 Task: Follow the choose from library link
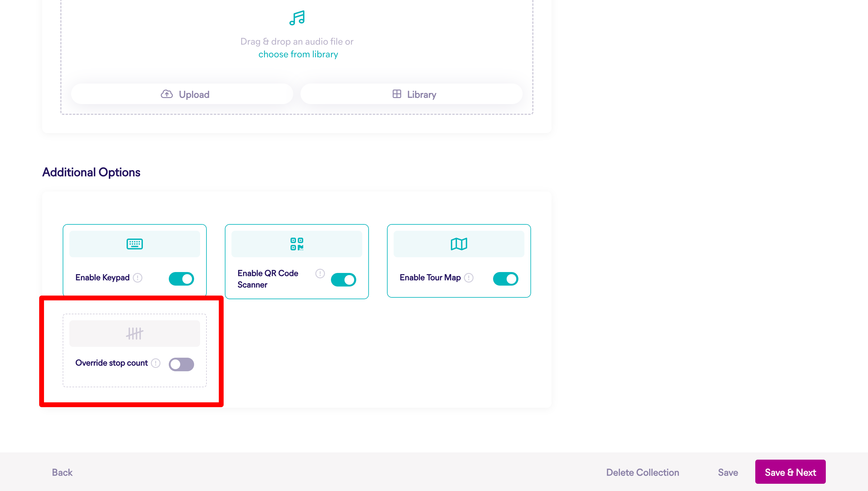[298, 54]
